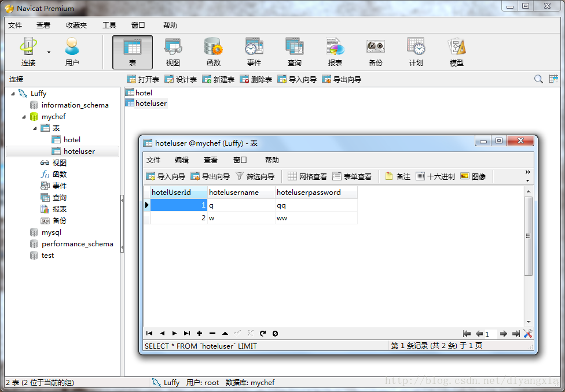
Task: Open main window 帮助 menu
Action: click(x=170, y=25)
